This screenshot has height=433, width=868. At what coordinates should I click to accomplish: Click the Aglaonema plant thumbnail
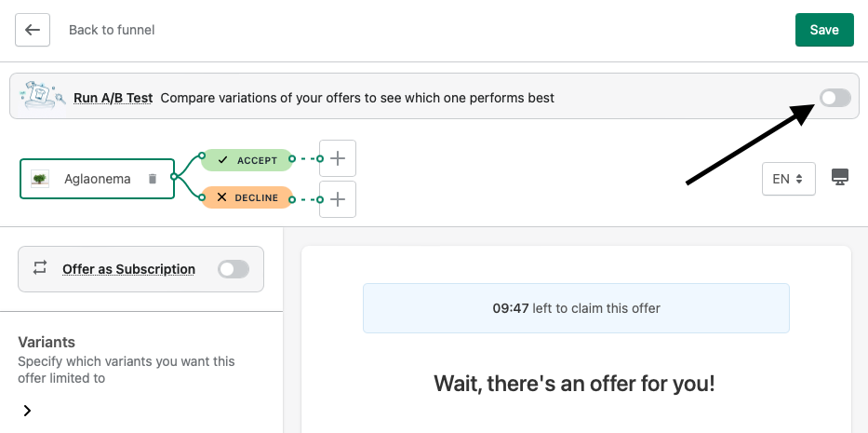coord(40,179)
